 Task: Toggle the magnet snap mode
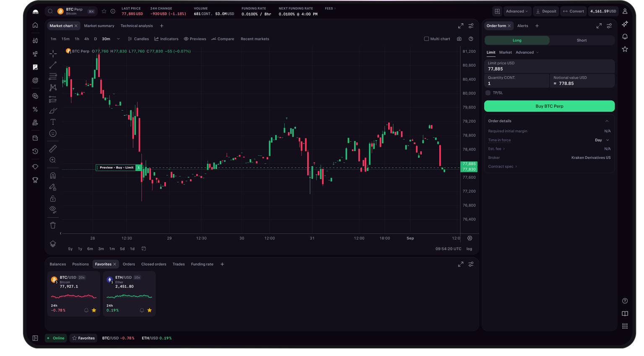(x=53, y=176)
